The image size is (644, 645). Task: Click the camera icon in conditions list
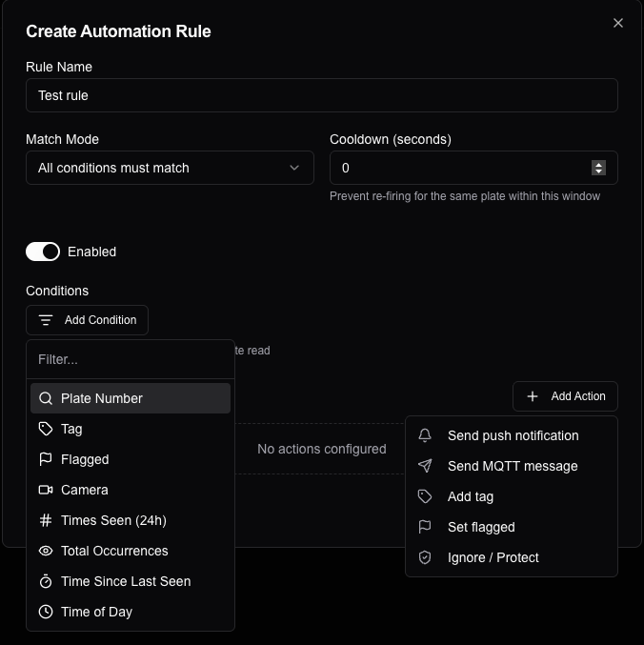coord(46,490)
